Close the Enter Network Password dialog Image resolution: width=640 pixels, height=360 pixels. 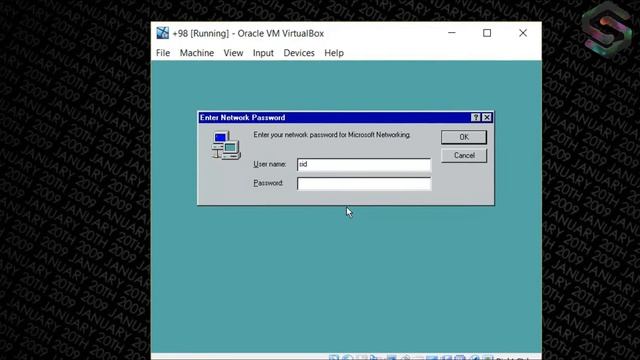(487, 118)
